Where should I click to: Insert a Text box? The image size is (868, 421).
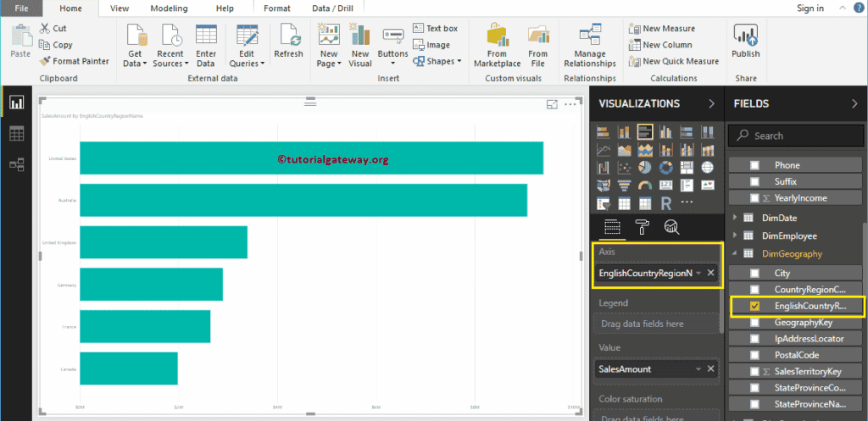click(435, 28)
